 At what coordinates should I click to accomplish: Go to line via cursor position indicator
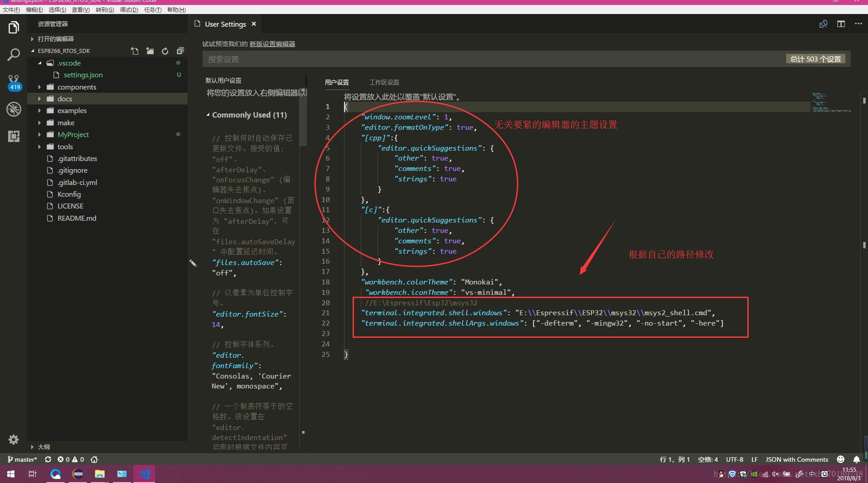(675, 459)
